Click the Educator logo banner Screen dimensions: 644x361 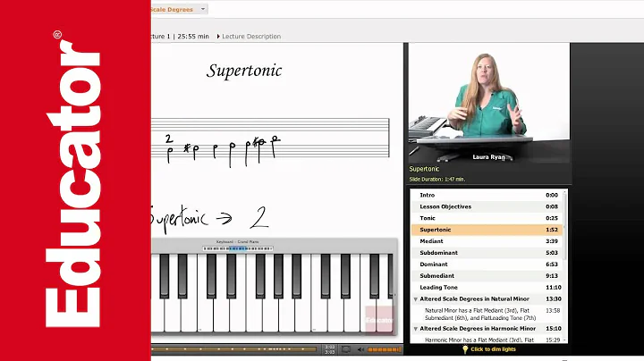point(75,180)
